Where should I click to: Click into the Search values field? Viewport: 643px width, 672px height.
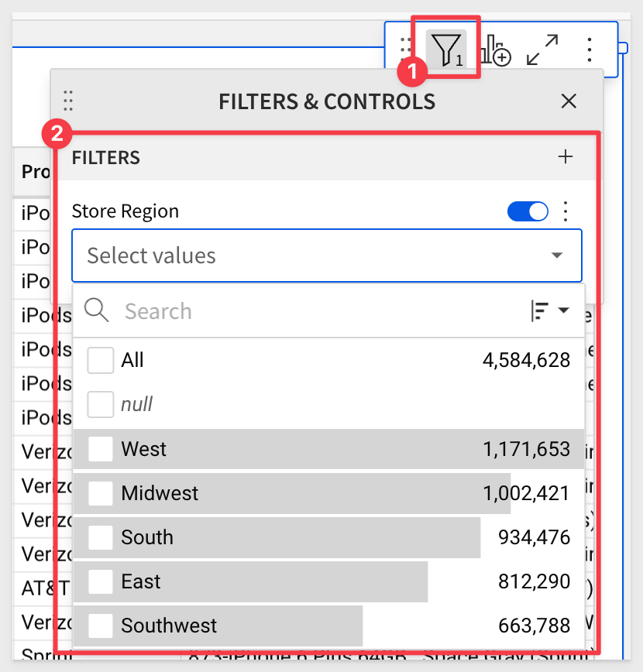click(x=318, y=310)
